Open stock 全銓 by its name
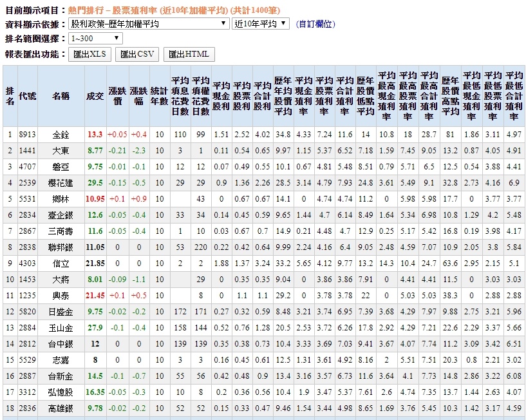The height and width of the screenshot is (420, 526). coord(61,135)
